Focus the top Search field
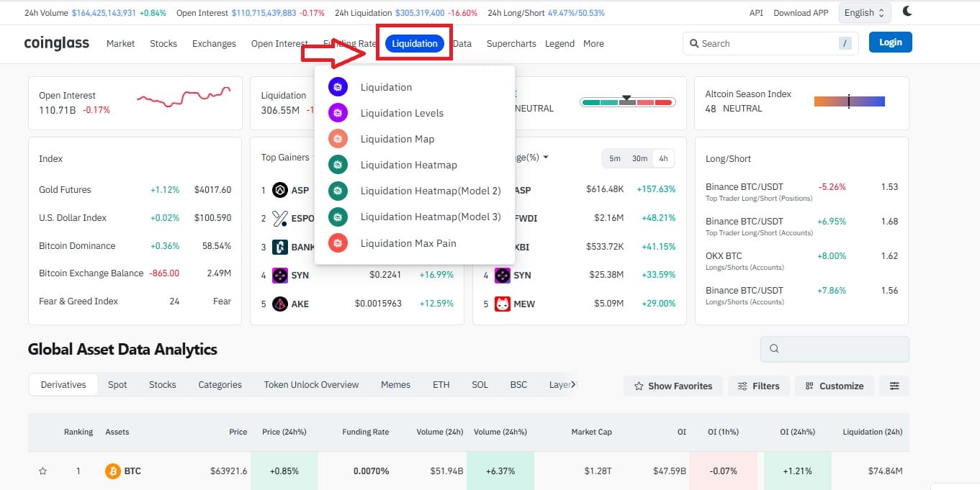This screenshot has height=490, width=980. 770,43
